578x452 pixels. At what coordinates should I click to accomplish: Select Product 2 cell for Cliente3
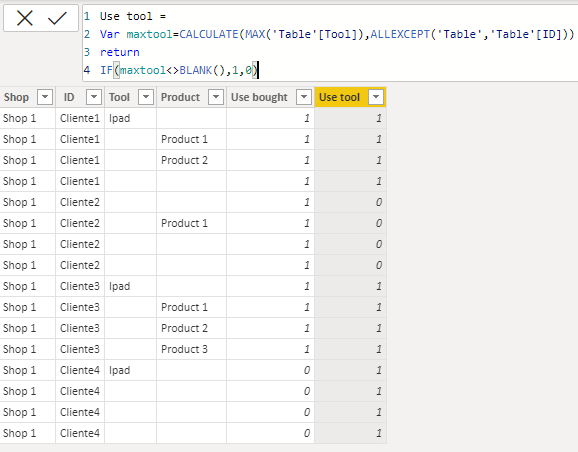click(191, 328)
